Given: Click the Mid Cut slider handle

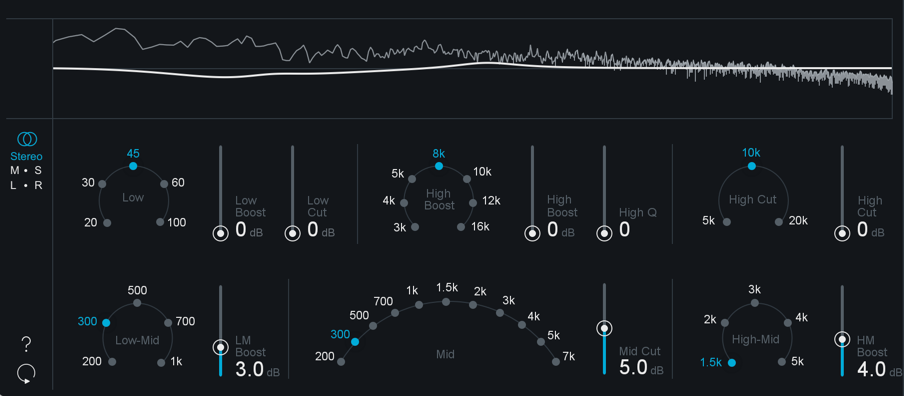Looking at the screenshot, I should [604, 329].
